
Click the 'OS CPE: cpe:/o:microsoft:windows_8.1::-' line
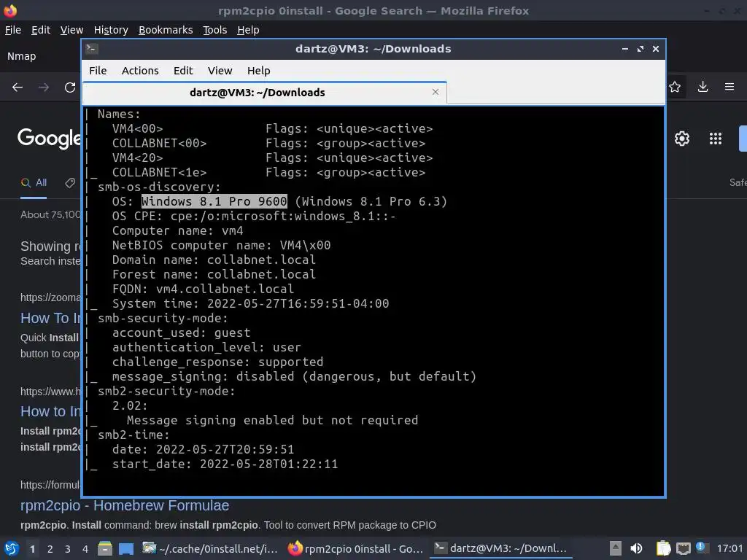tap(254, 216)
